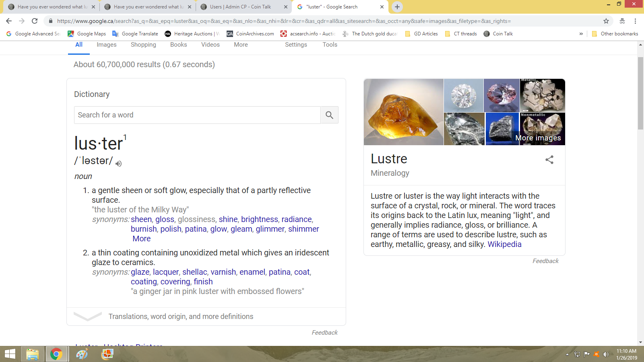Image resolution: width=644 pixels, height=362 pixels.
Task: Show more synonyms via the More link
Action: pos(141,239)
